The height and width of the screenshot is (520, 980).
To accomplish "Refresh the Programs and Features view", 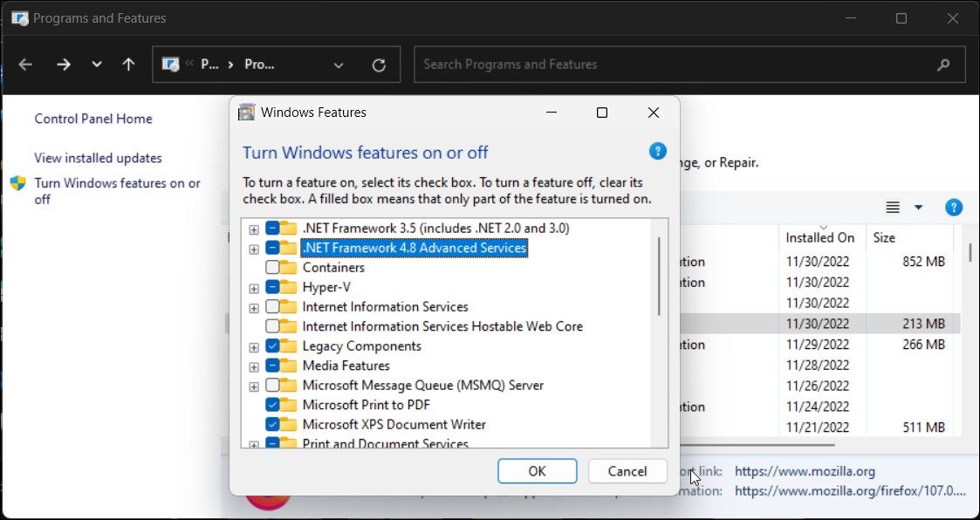I will tap(379, 65).
